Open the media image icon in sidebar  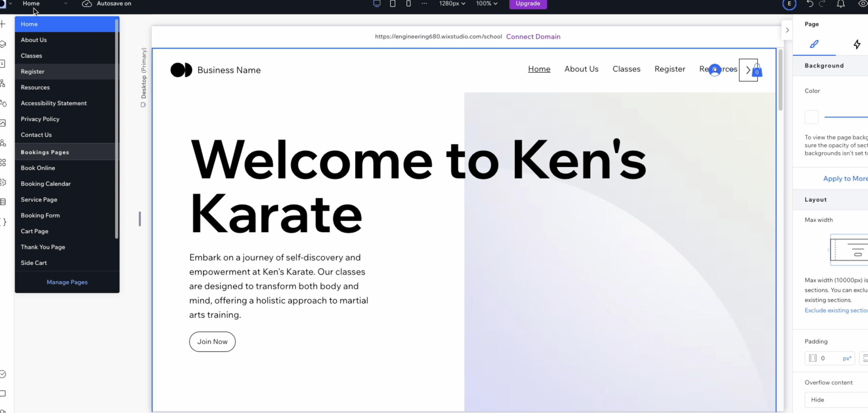click(3, 123)
